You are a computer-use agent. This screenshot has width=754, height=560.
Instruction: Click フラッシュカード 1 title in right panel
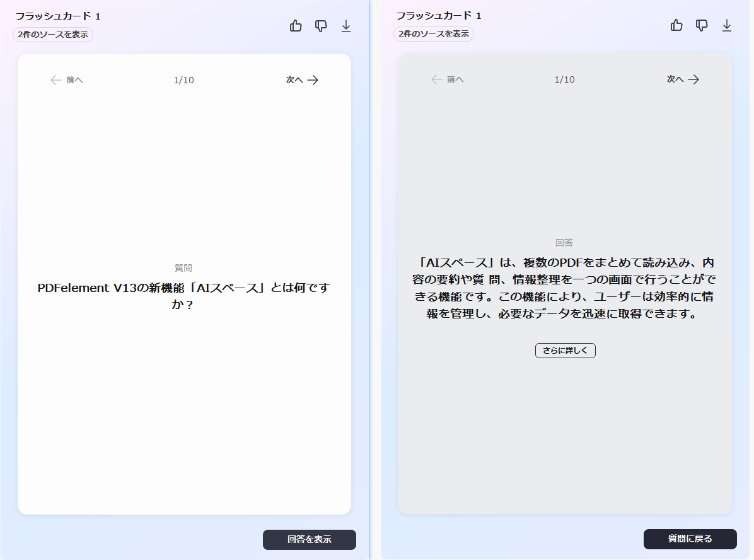tap(439, 16)
